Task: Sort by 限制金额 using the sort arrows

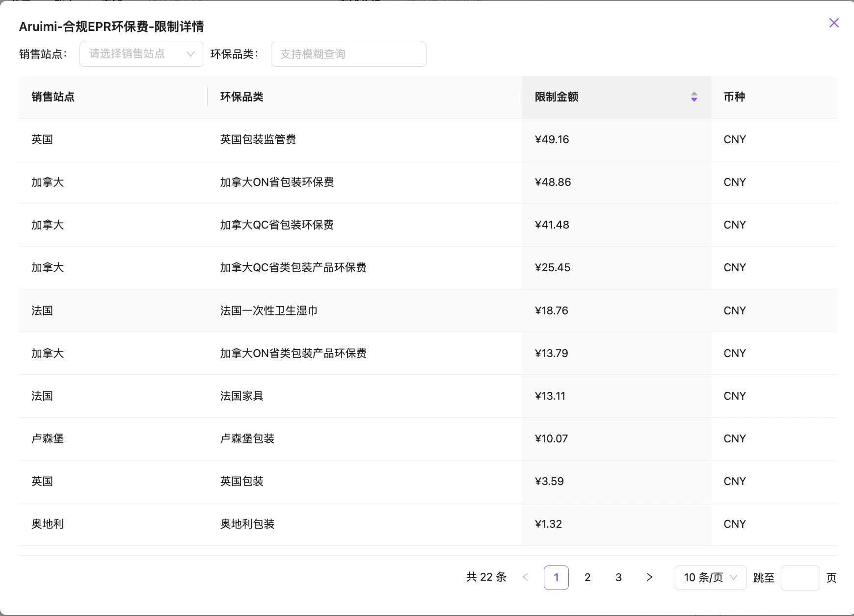Action: (x=694, y=97)
